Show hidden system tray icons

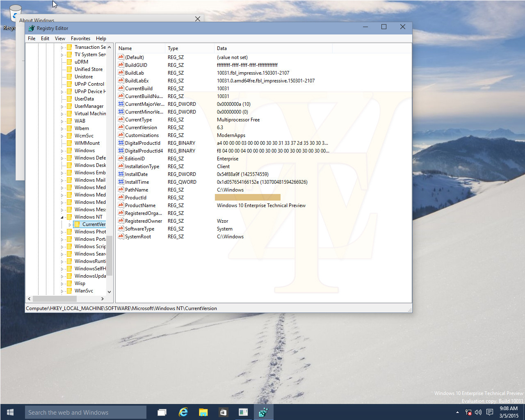[457, 412]
